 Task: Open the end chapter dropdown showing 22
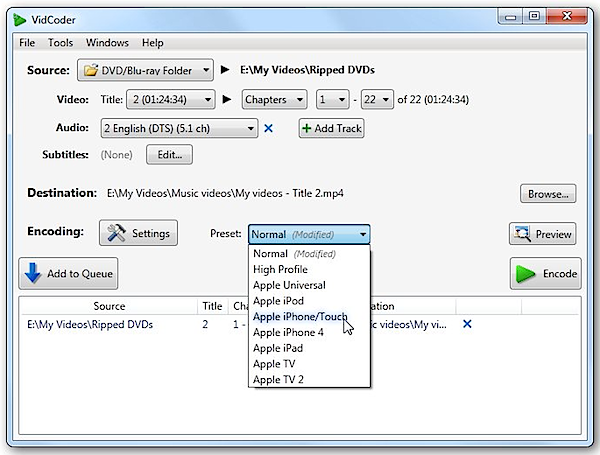377,99
